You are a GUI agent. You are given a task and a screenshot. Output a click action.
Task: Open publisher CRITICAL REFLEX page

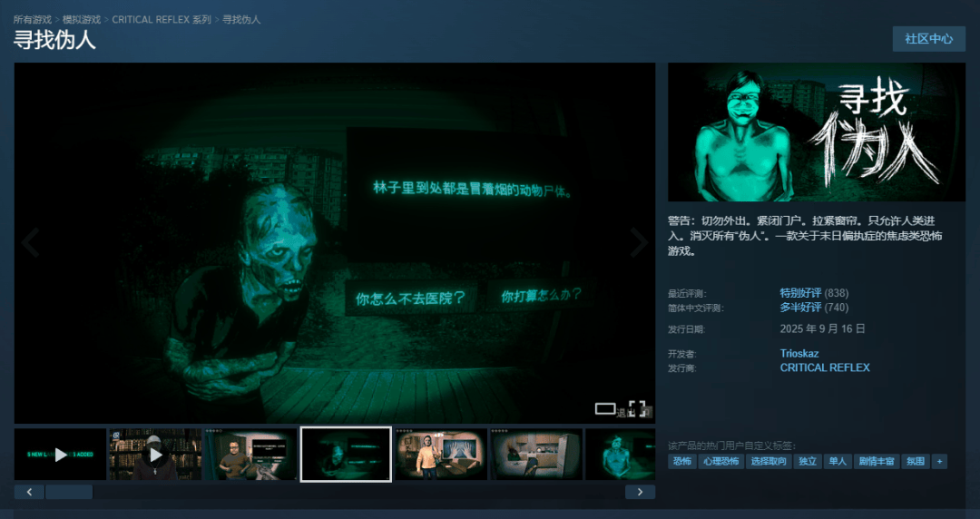click(825, 367)
